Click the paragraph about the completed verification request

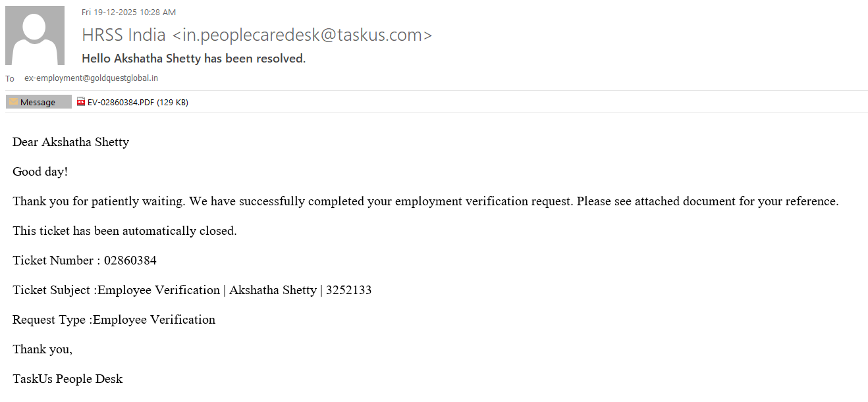tap(425, 201)
